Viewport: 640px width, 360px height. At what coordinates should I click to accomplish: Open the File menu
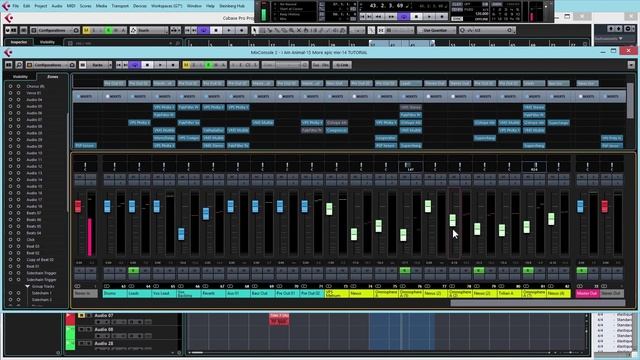16,6
